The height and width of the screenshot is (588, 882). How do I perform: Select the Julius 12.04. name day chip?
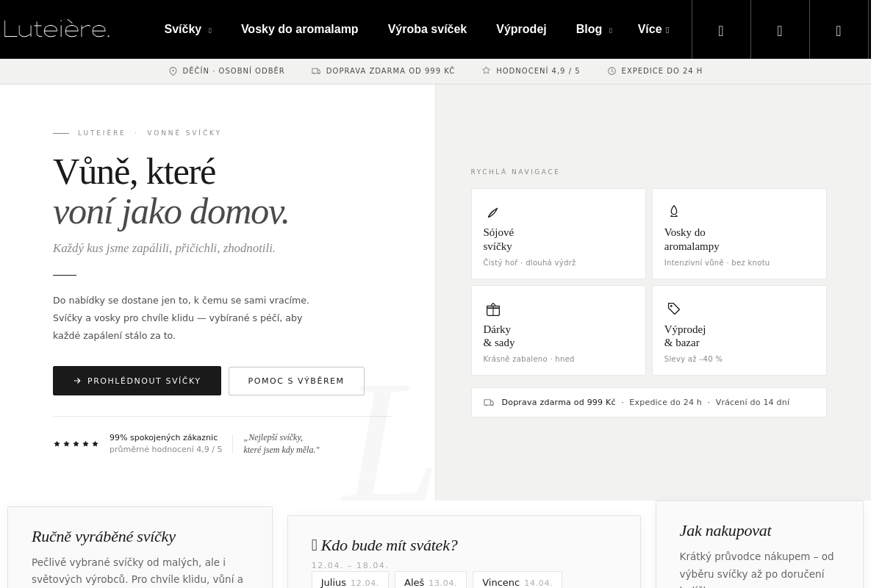click(x=350, y=582)
